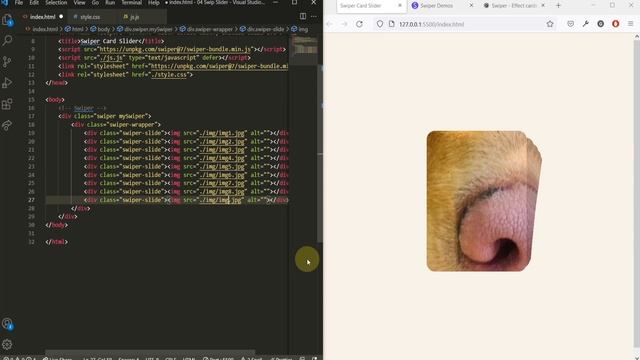Viewport: 640px width, 360px height.
Task: Open the wrench developer tools icon
Action: (586, 24)
